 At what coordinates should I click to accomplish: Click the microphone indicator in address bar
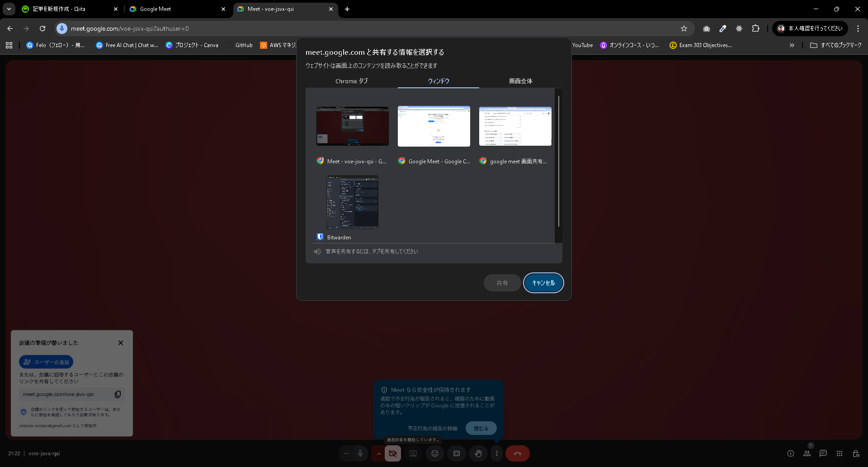click(62, 29)
